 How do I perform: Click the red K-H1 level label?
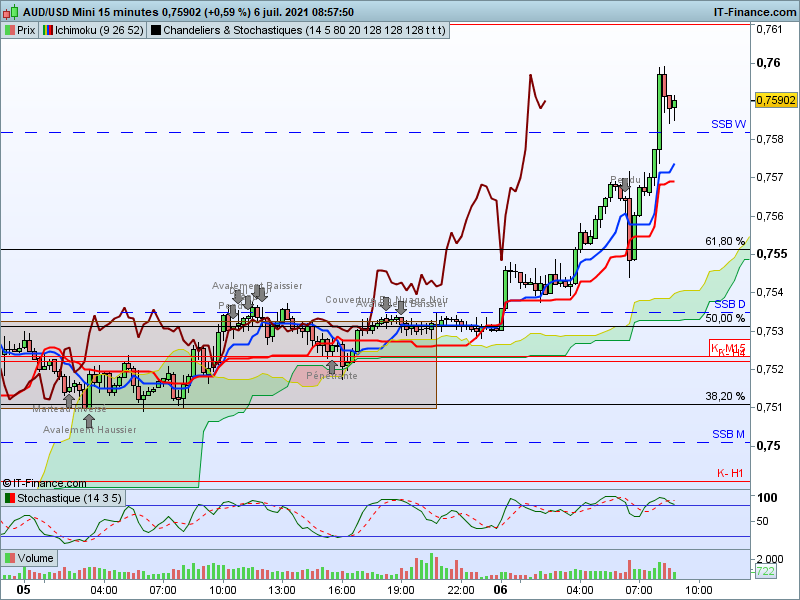pyautogui.click(x=730, y=473)
